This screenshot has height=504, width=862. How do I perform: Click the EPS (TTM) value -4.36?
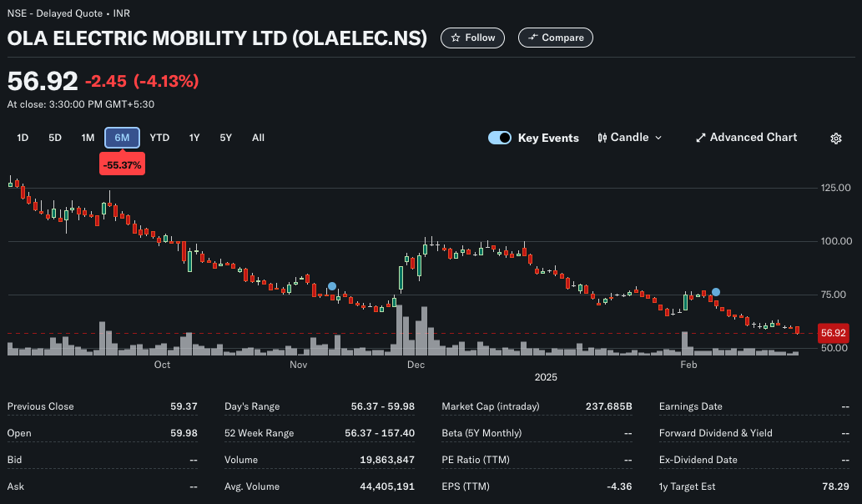pos(619,486)
